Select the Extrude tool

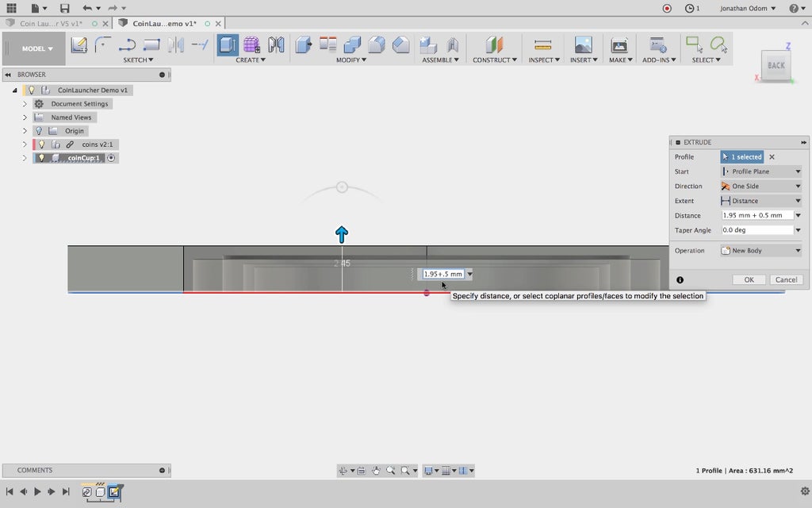point(228,44)
